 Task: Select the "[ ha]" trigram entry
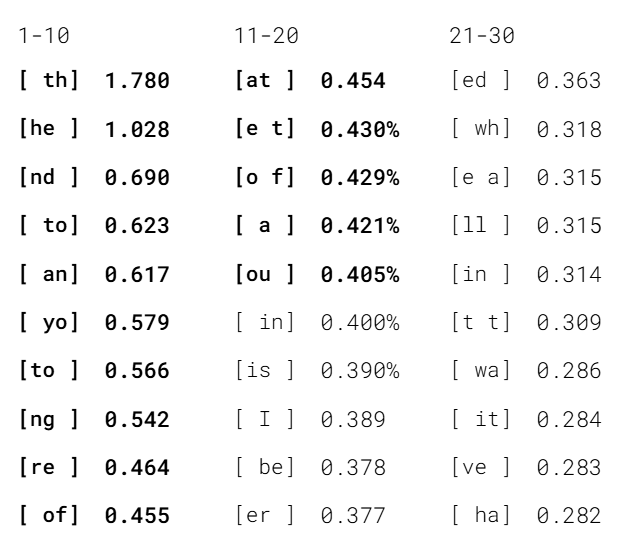point(481,516)
